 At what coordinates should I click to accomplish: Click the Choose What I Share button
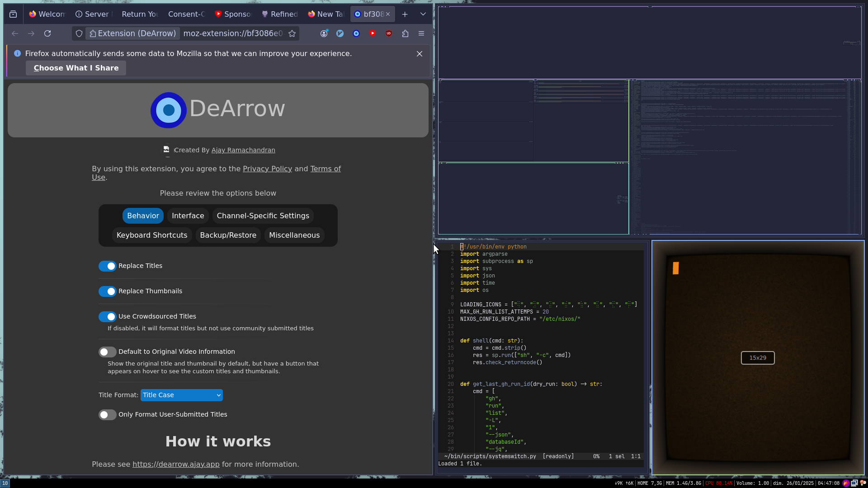pyautogui.click(x=76, y=68)
